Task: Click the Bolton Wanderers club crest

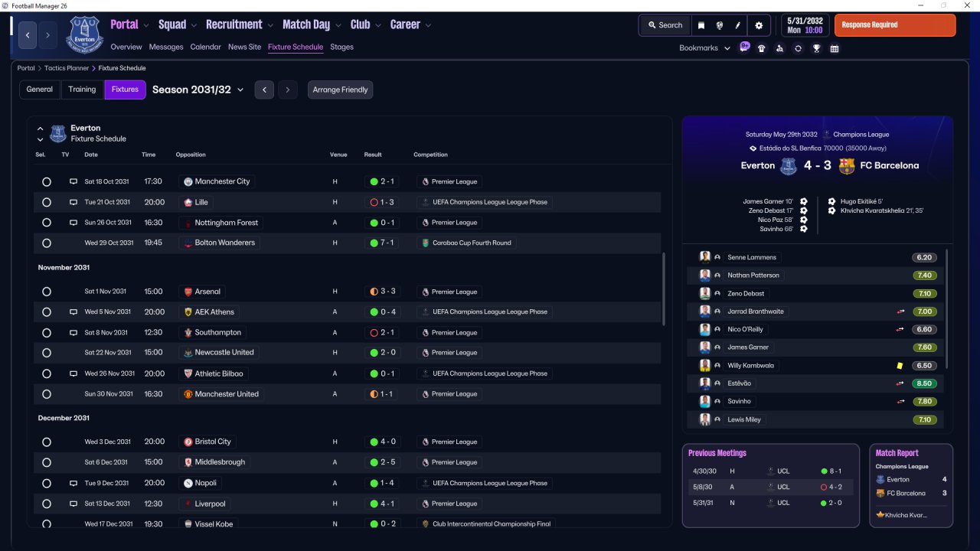Action: pyautogui.click(x=188, y=243)
